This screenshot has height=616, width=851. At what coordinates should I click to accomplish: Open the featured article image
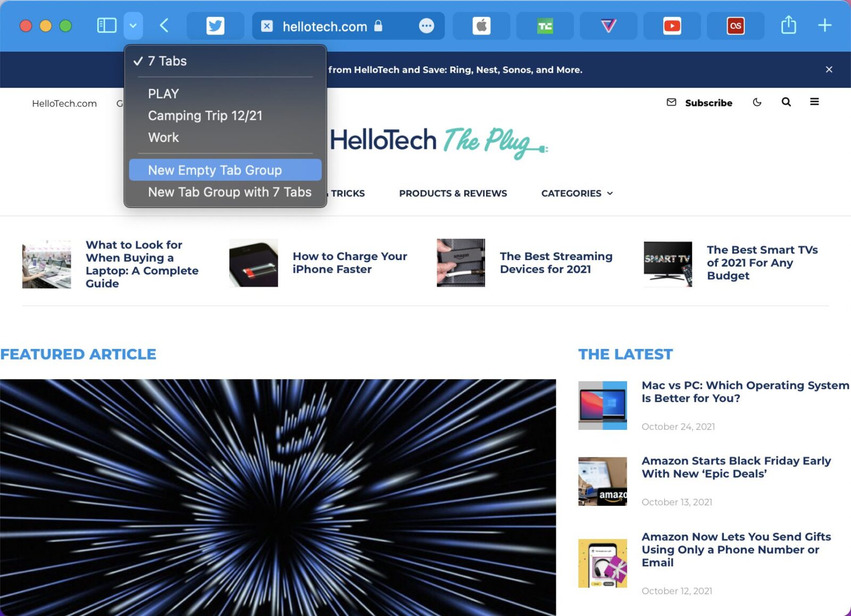(278, 497)
